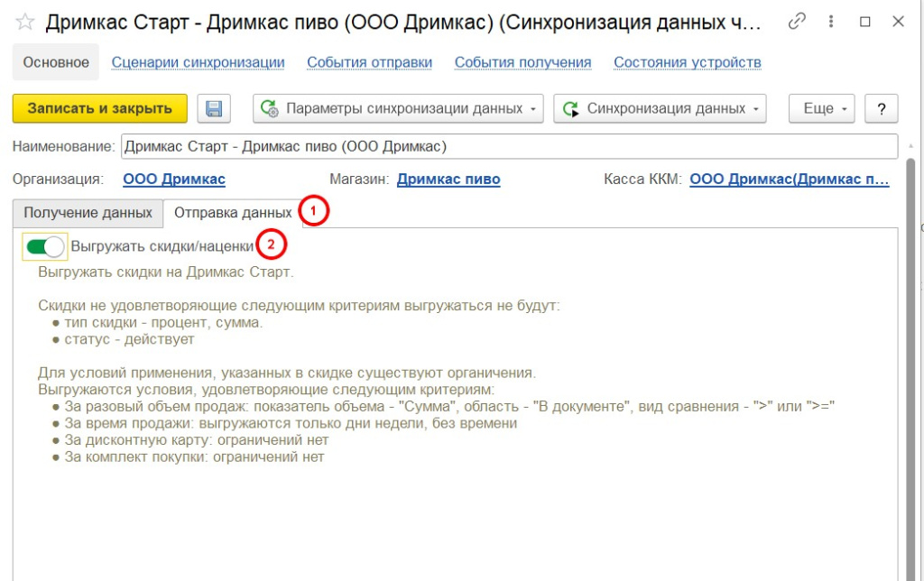Copy link via chain icon
924x581 pixels.
(797, 22)
